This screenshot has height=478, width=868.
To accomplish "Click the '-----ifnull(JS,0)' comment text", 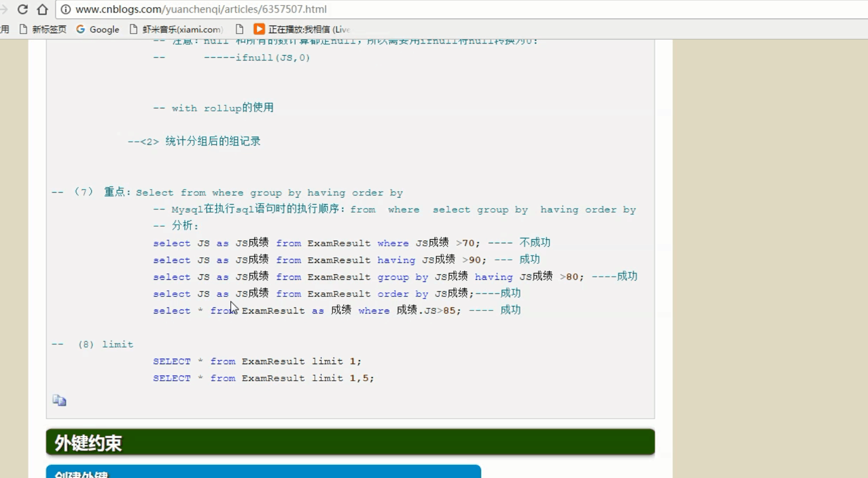I will 257,58.
